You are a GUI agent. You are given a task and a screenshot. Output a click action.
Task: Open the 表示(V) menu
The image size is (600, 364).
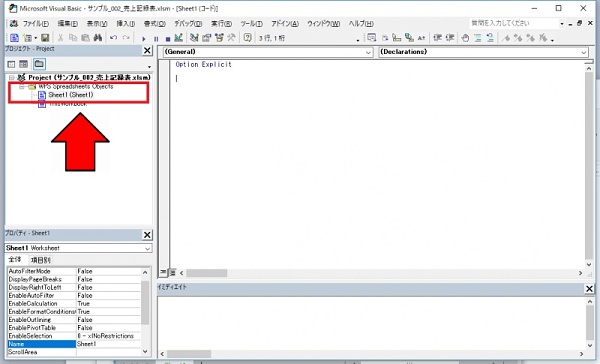[97, 23]
